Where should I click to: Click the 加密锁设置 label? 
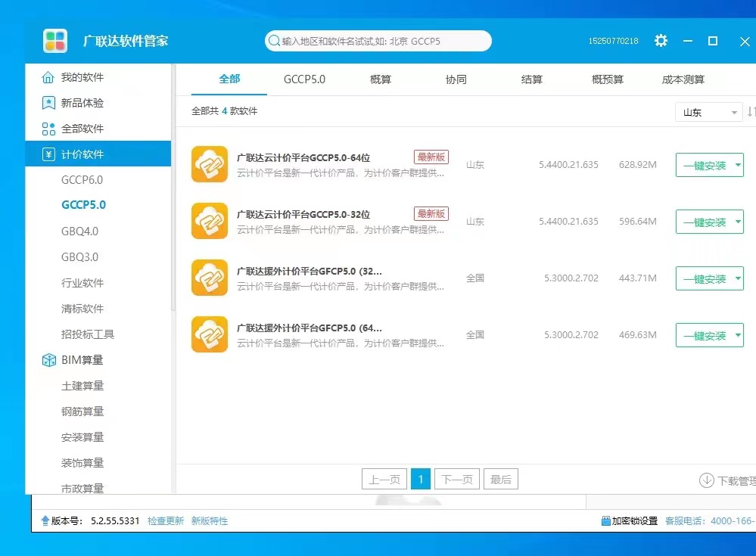(x=634, y=521)
